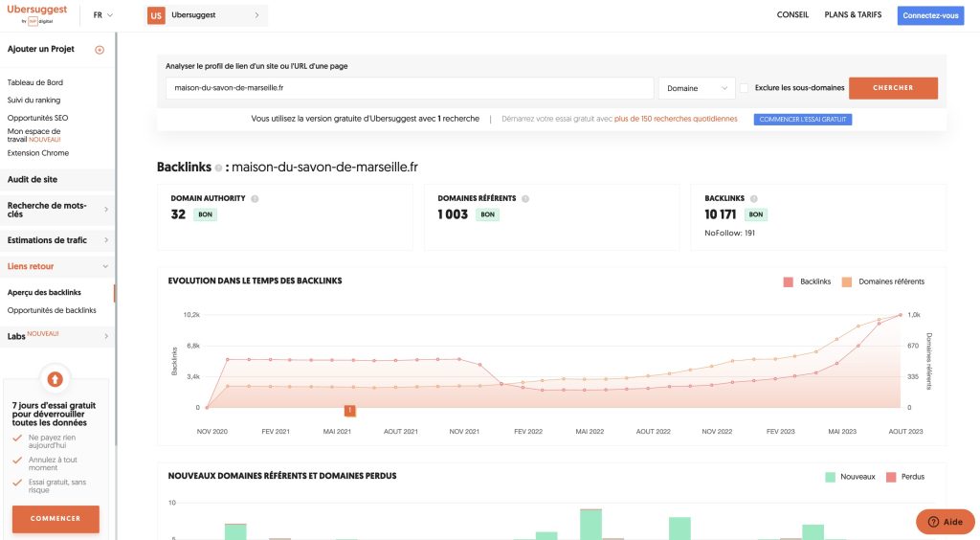
Task: Click the BON badge next to 32
Action: [x=205, y=214]
